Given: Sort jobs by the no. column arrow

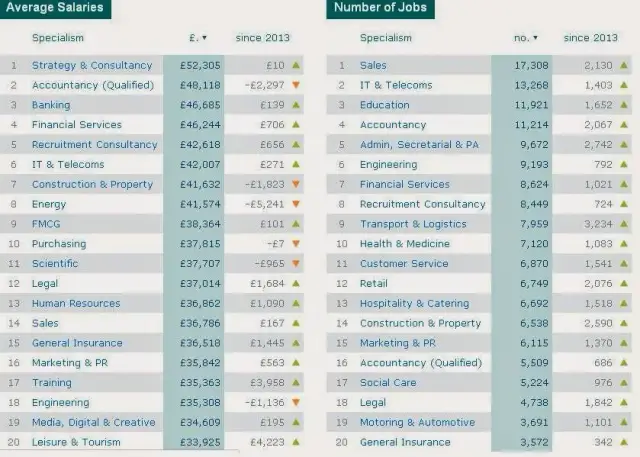Looking at the screenshot, I should [x=535, y=38].
